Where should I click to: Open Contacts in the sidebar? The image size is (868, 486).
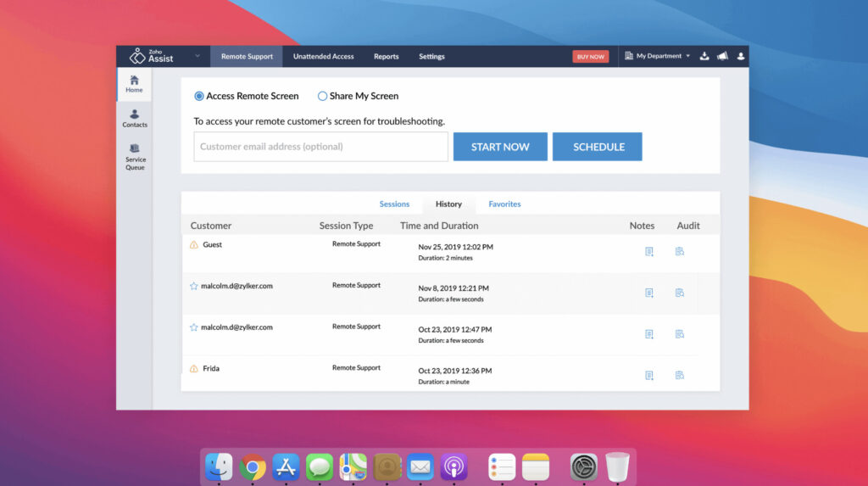tap(134, 118)
